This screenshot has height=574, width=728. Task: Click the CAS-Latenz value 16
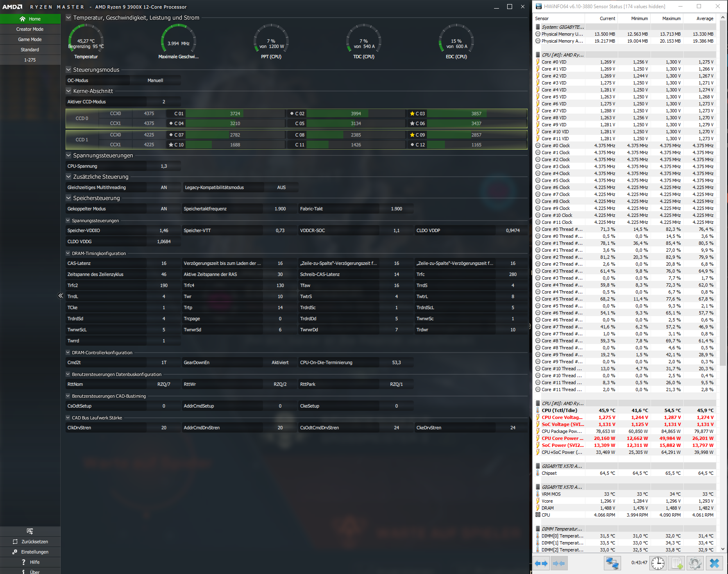164,263
